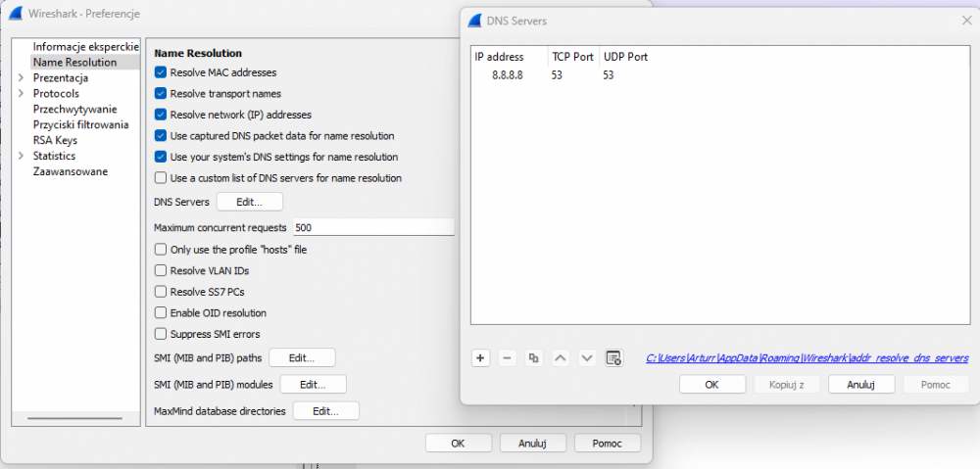
Task: Select the 8.8.8.8 DNS server row
Action: pos(508,75)
